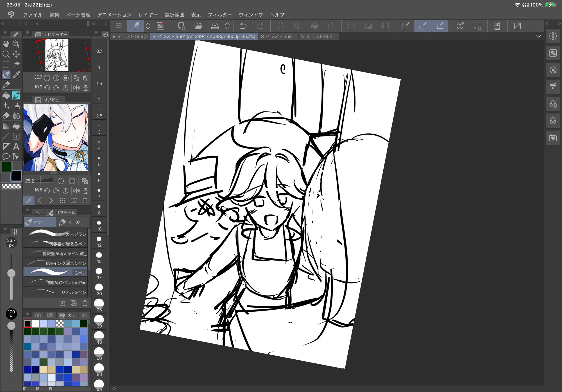The height and width of the screenshot is (392, 562).
Task: Open the フィルター menu
Action: click(220, 15)
